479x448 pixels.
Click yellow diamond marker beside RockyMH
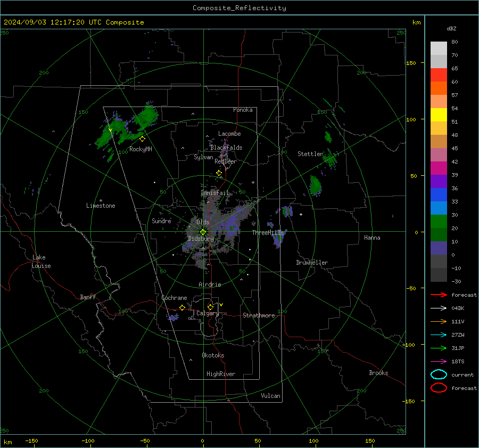(142, 139)
